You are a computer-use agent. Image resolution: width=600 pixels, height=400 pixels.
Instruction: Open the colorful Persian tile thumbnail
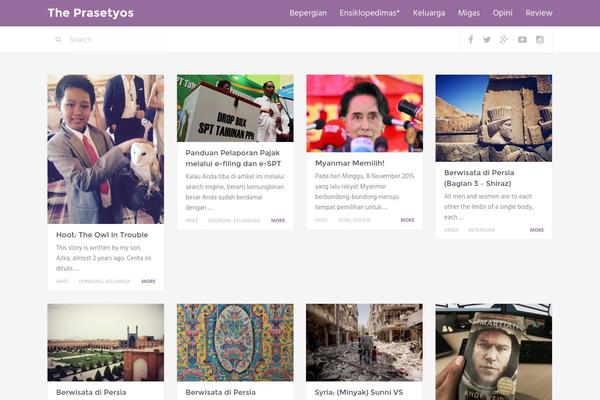tap(235, 343)
